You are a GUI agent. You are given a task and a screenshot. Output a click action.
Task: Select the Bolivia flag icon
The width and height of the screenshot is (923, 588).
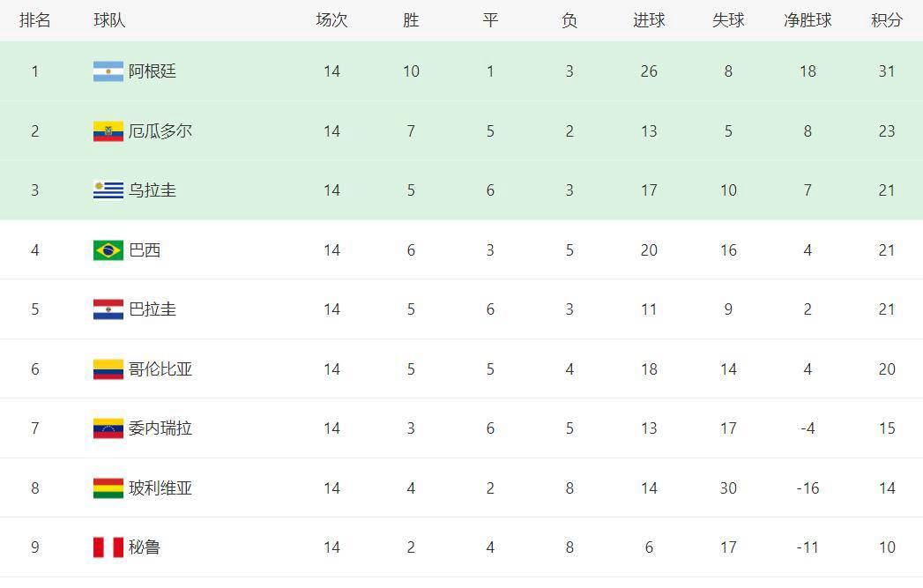pos(108,488)
